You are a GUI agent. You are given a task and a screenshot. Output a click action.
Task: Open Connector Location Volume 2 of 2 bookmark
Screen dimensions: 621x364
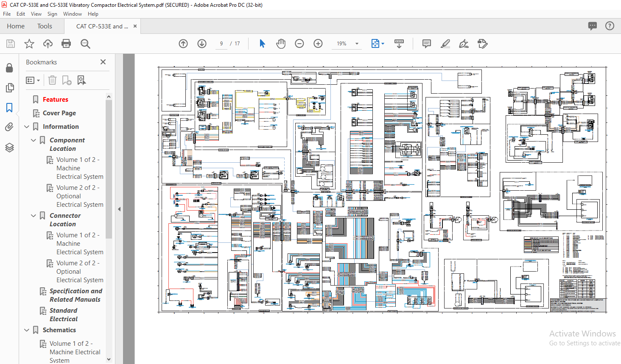pos(80,272)
